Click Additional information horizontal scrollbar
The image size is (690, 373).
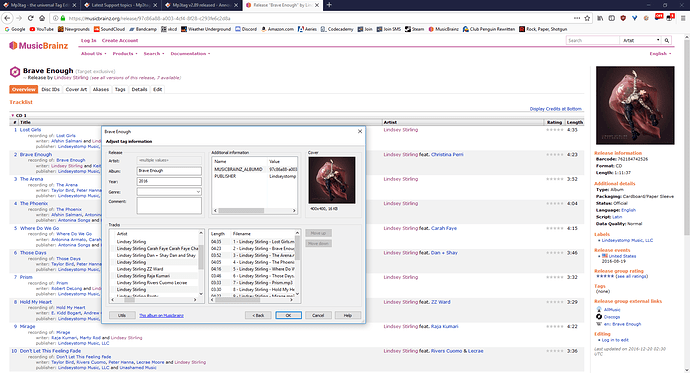pyautogui.click(x=254, y=211)
